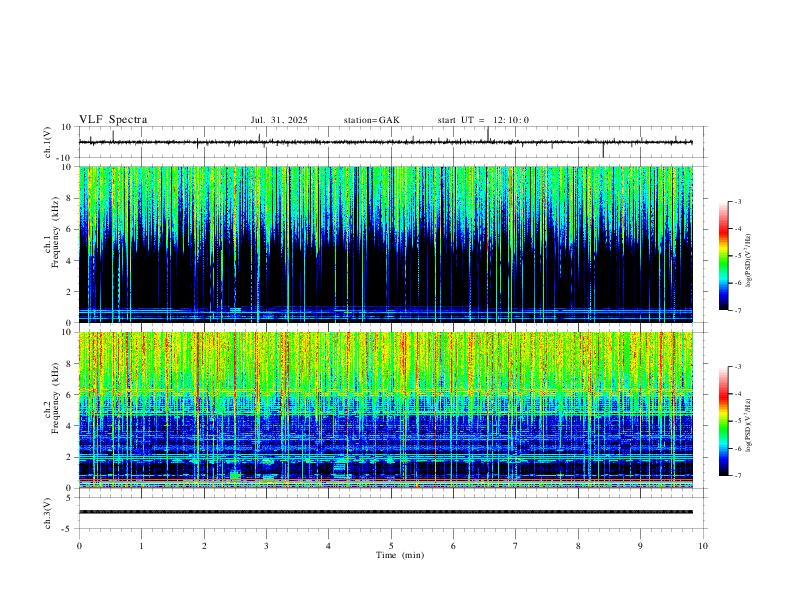Click the time axis tick label "5"
The height and width of the screenshot is (612, 792).
coord(391,546)
